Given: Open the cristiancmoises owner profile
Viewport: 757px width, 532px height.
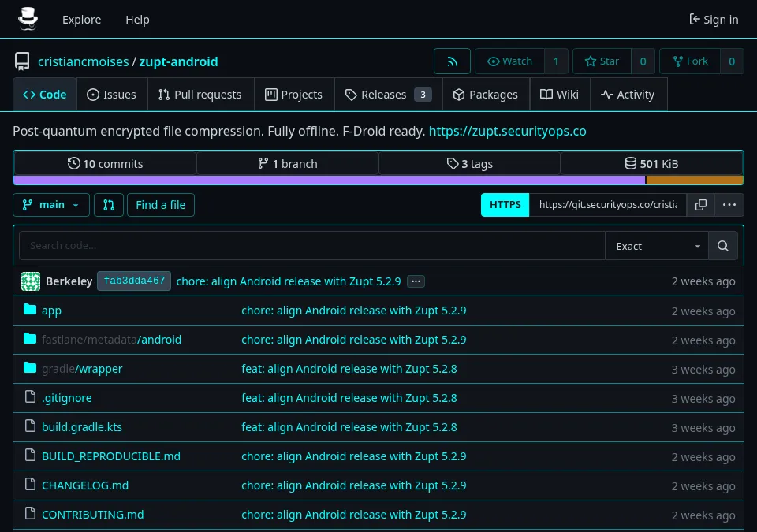Looking at the screenshot, I should (84, 61).
